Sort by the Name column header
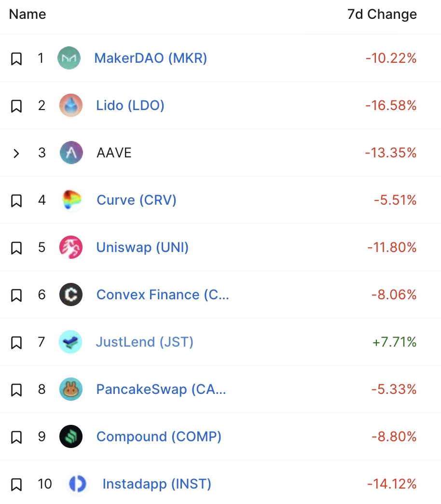441x504 pixels. (28, 14)
